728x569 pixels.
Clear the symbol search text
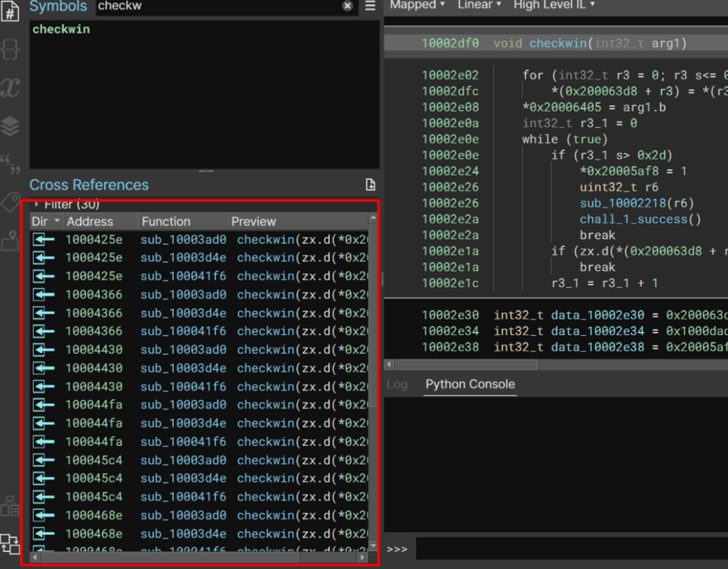[x=347, y=6]
